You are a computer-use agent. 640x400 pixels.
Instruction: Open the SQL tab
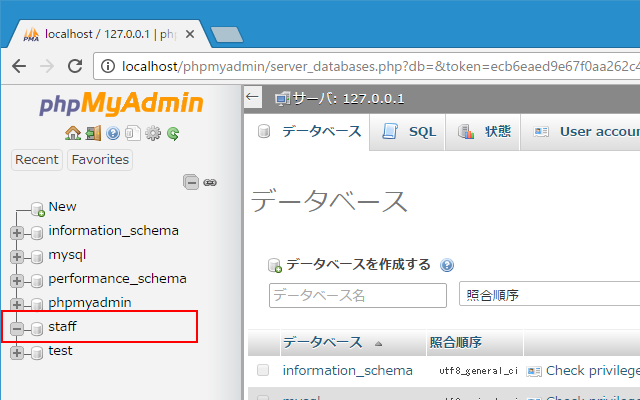[408, 132]
